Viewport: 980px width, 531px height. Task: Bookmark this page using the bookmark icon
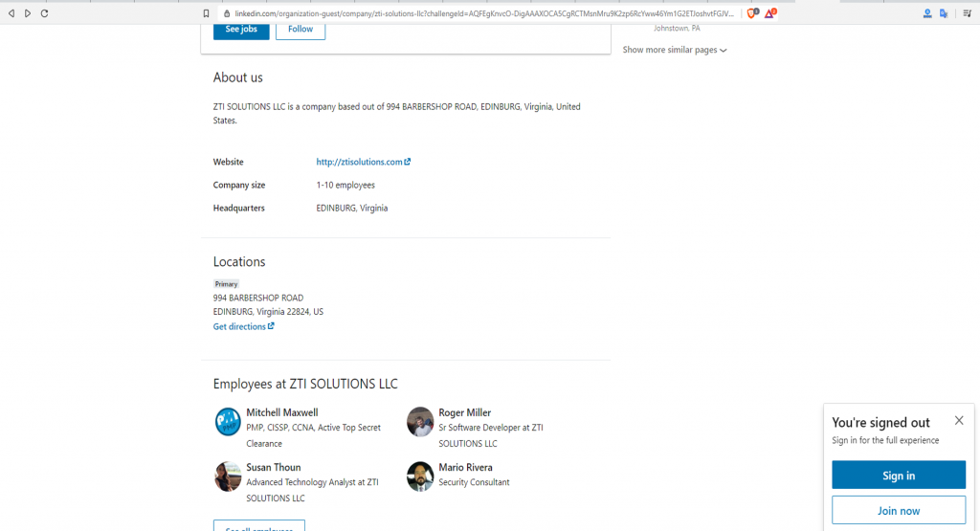206,13
